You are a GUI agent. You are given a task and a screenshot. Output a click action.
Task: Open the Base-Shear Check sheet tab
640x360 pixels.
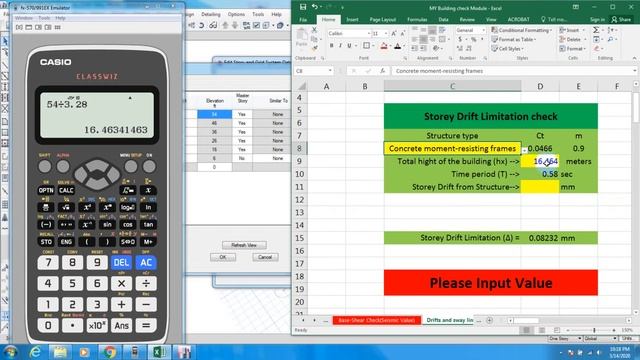click(x=377, y=320)
